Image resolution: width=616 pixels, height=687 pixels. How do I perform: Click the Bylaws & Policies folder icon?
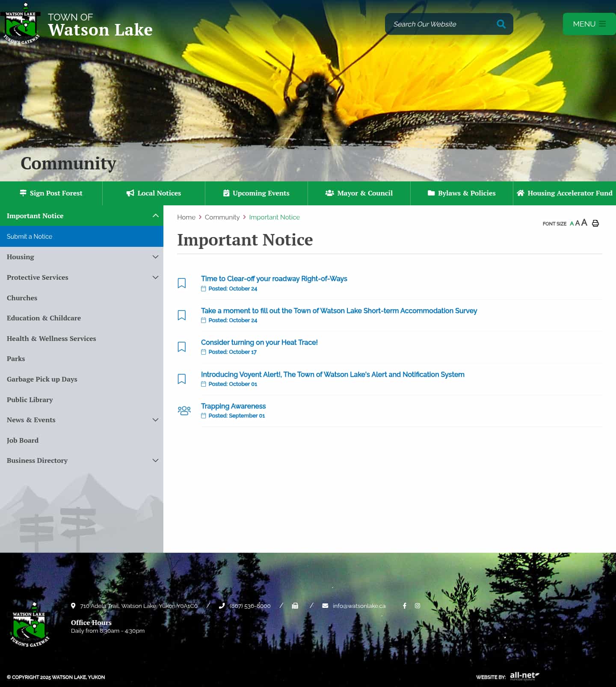(431, 193)
